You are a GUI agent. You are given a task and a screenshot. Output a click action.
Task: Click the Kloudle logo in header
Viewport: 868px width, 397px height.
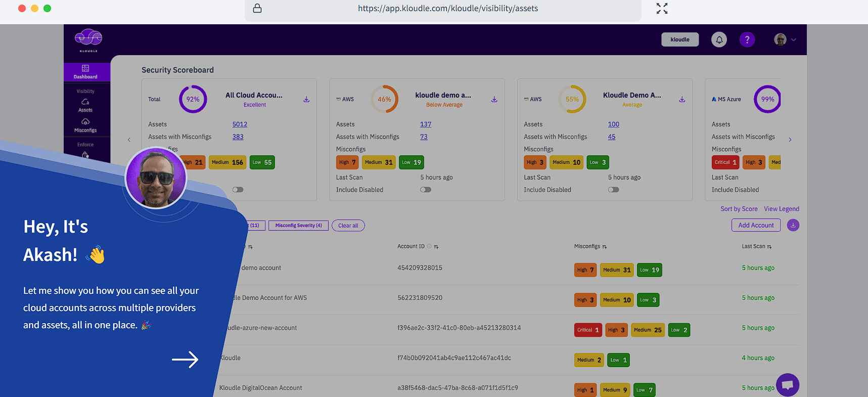click(88, 40)
